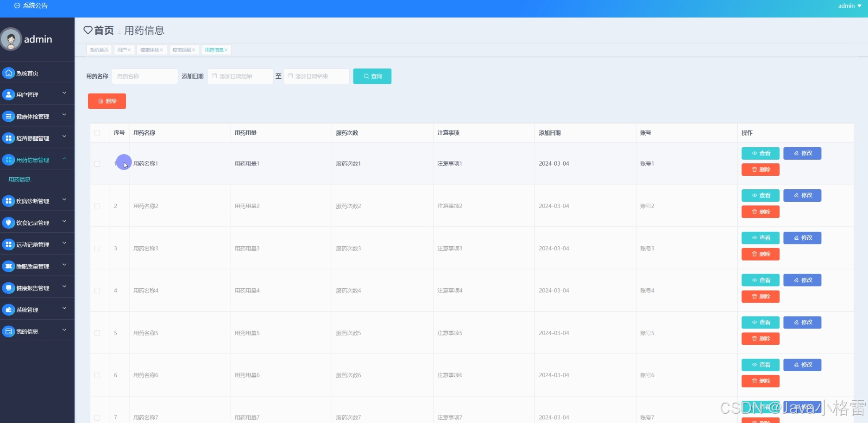Viewport: 868px width, 423px height.
Task: Open the admin avatar image
Action: (x=11, y=39)
